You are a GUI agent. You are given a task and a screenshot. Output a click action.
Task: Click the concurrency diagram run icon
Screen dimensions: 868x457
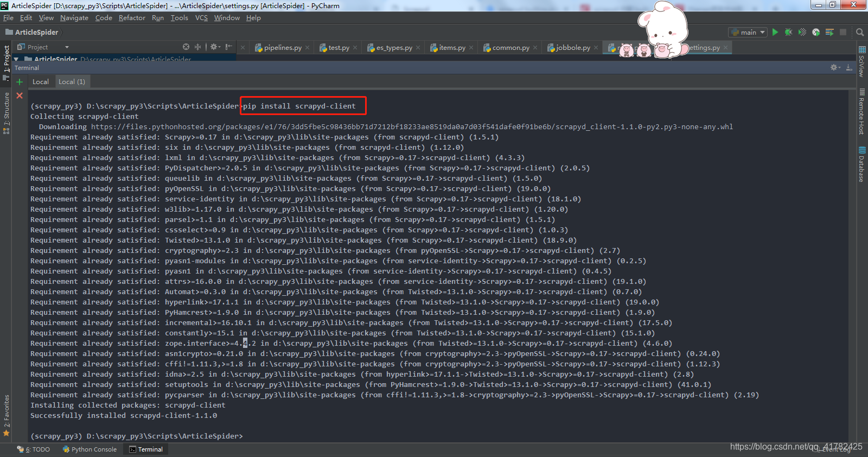click(x=829, y=33)
